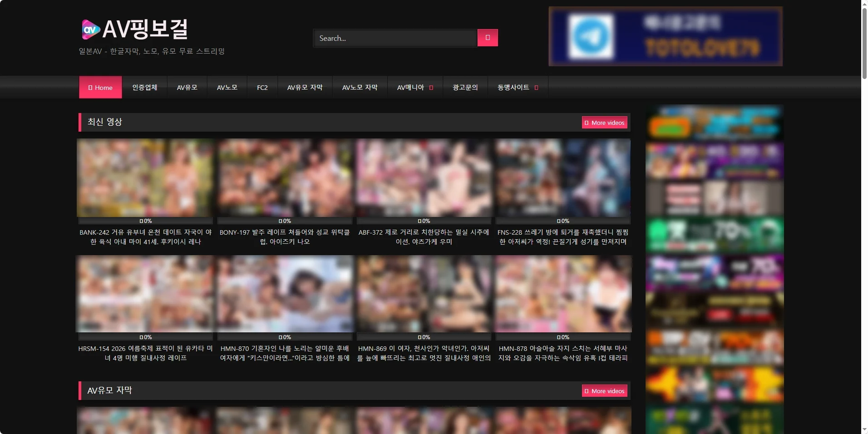Image resolution: width=868 pixels, height=434 pixels.
Task: Click the 0% rating bar under HMN-878
Action: coord(563,337)
